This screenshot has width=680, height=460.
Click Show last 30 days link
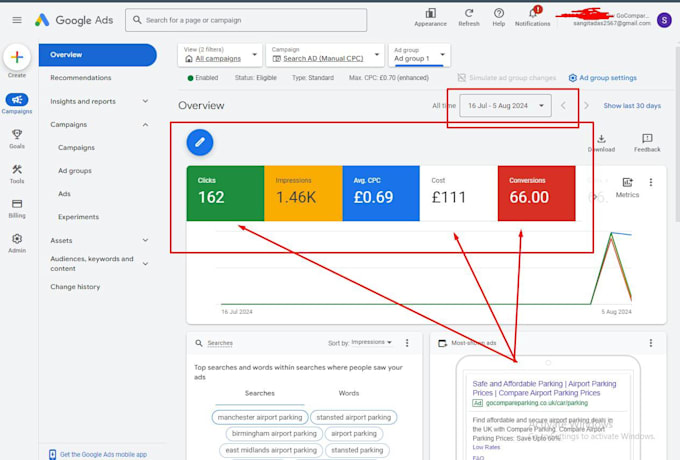[x=632, y=105]
